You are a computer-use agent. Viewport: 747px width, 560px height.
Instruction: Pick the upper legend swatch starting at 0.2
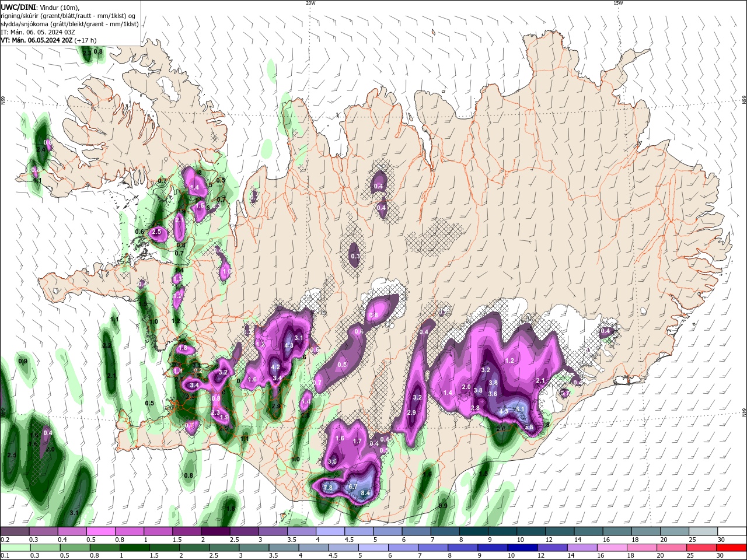pyautogui.click(x=15, y=531)
